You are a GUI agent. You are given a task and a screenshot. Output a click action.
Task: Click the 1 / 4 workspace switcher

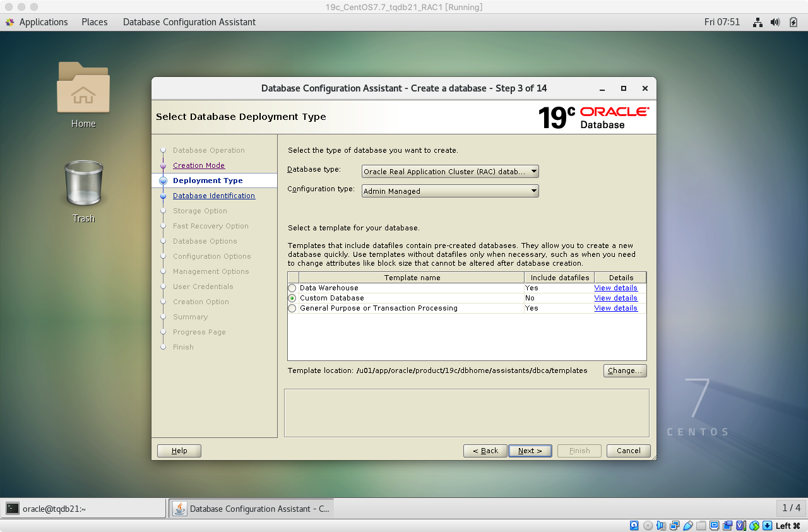[x=791, y=508]
